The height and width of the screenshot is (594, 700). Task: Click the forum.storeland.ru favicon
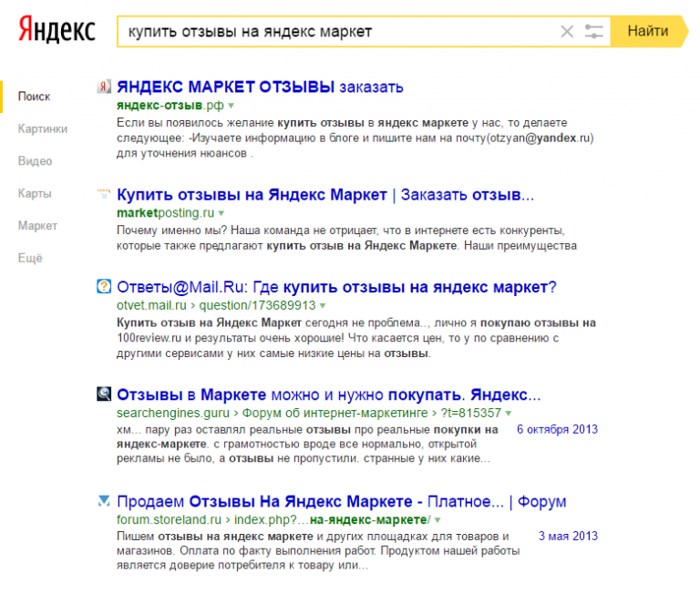[x=104, y=501]
